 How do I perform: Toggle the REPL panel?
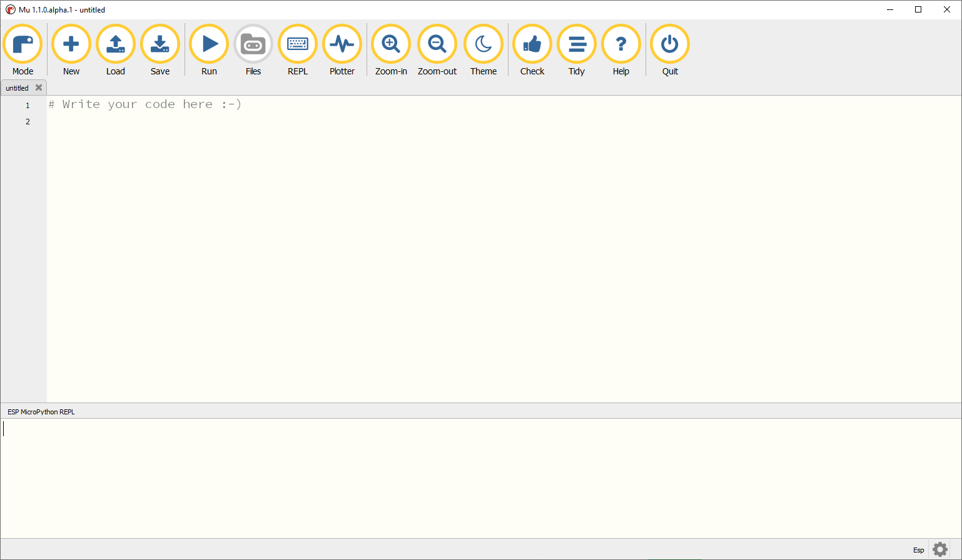pyautogui.click(x=297, y=44)
